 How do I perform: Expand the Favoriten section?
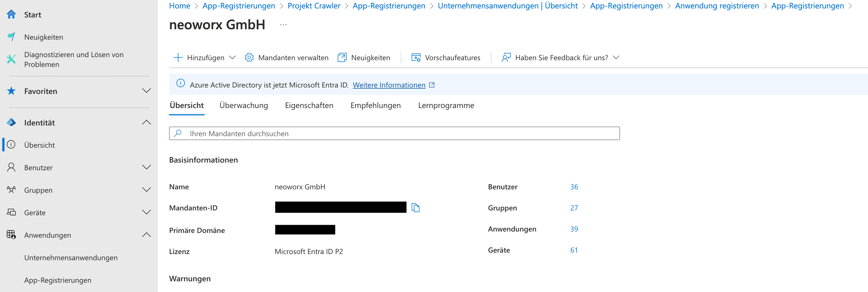click(146, 91)
